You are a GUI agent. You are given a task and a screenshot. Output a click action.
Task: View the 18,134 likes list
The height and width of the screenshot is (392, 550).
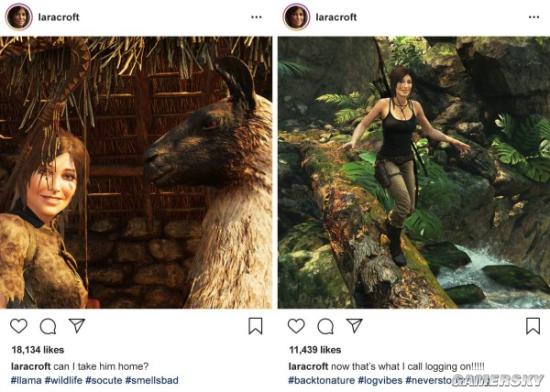38,350
